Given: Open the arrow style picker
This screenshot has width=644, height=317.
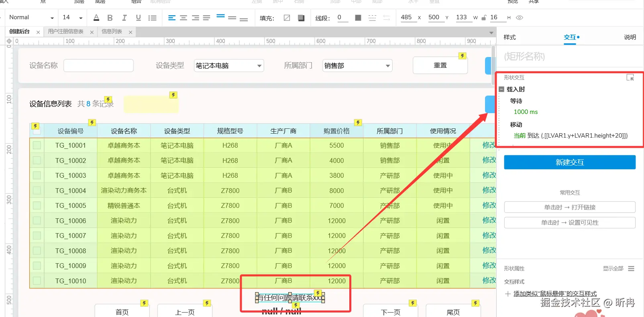Looking at the screenshot, I should [386, 18].
